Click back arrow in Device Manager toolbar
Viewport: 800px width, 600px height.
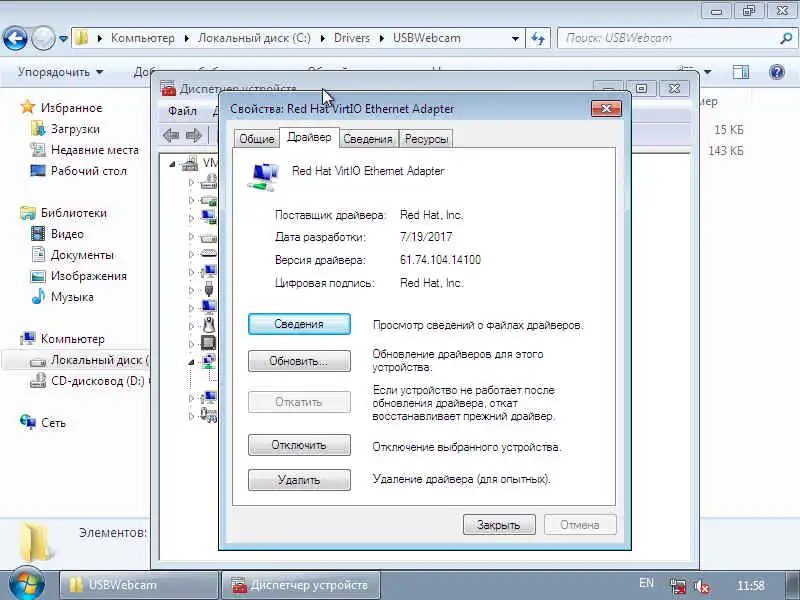(x=171, y=135)
